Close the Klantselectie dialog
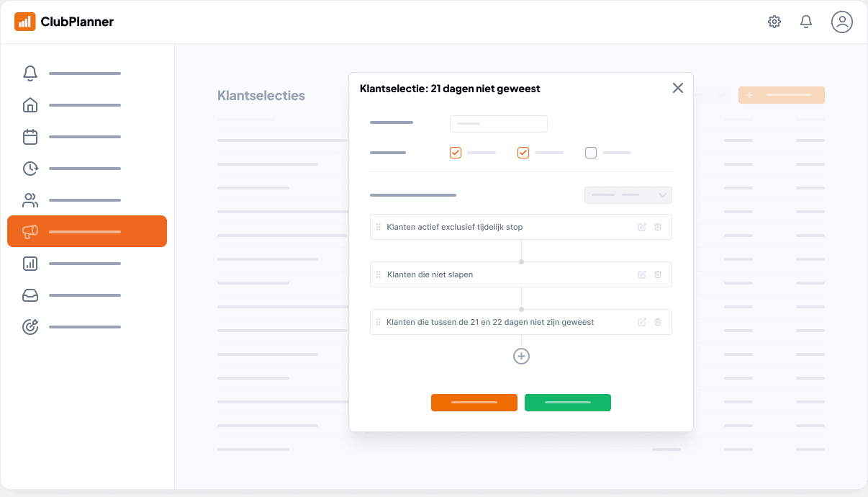 point(677,88)
